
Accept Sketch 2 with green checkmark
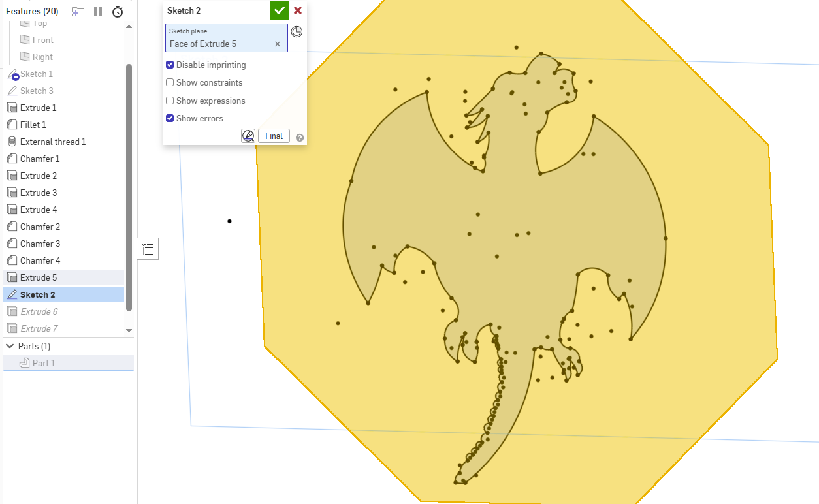pos(280,10)
